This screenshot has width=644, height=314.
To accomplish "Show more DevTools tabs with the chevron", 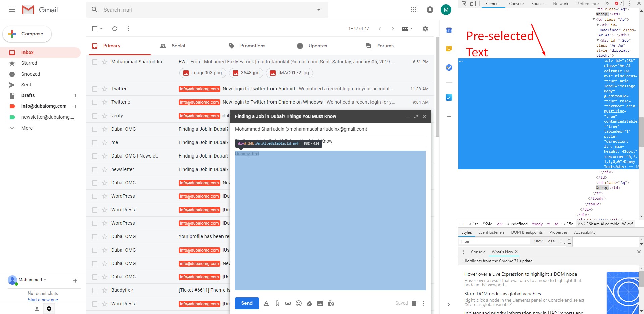I will 607,4.
